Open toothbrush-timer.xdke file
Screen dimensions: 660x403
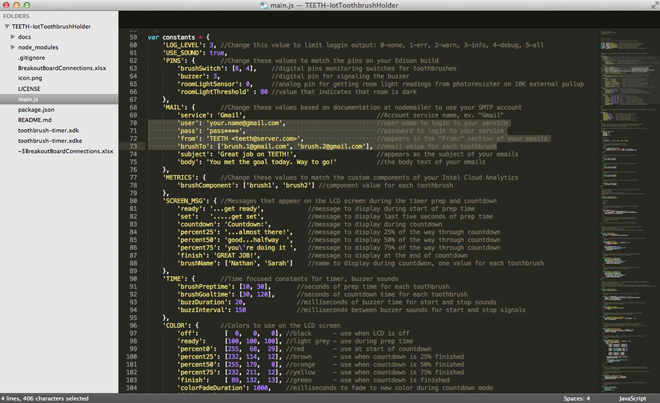[x=50, y=141]
